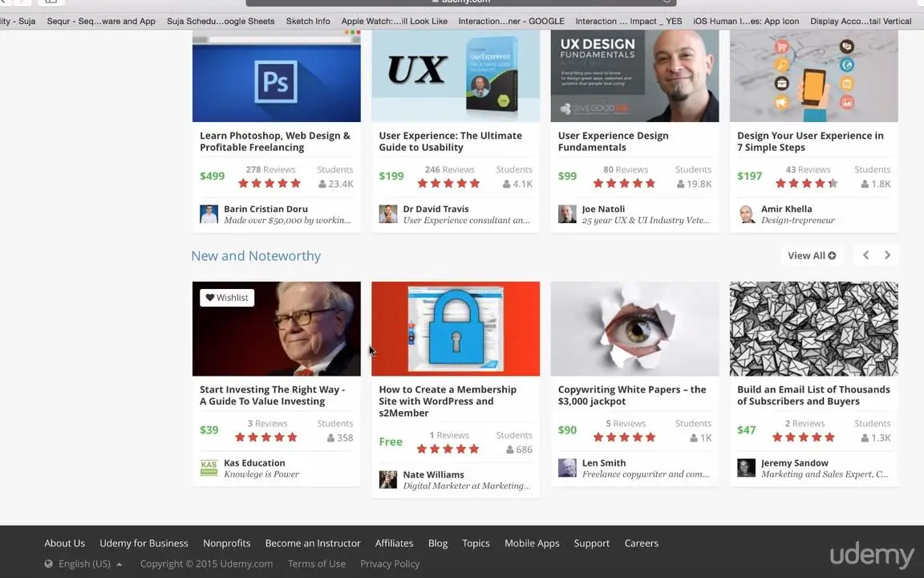924x578 pixels.
Task: Open UX Design Fundamentals course image
Action: [x=634, y=76]
